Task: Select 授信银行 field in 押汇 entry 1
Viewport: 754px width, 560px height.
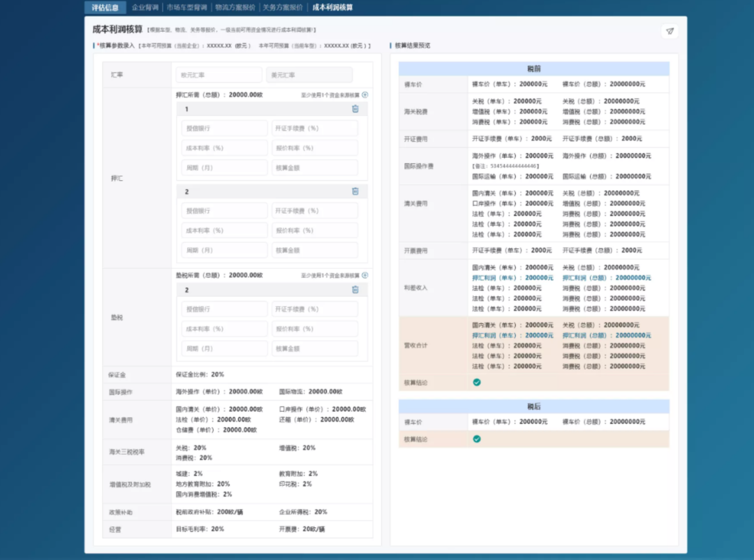Action: point(224,128)
